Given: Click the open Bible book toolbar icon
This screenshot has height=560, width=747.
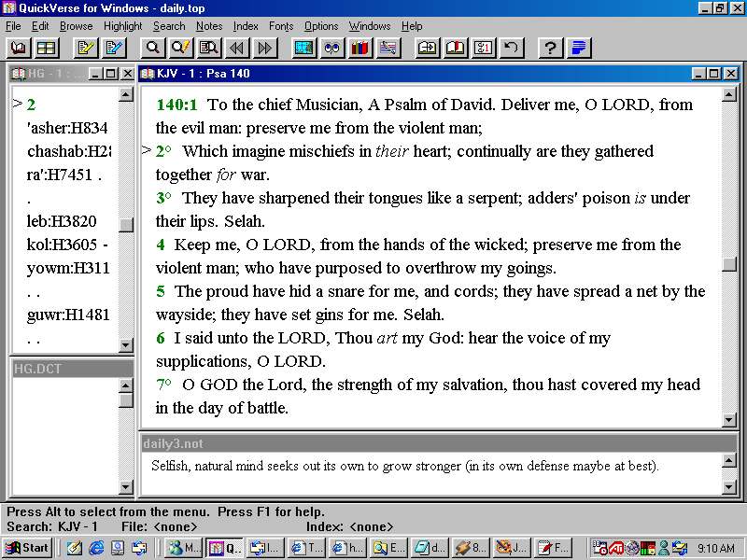Looking at the screenshot, I should [x=19, y=48].
